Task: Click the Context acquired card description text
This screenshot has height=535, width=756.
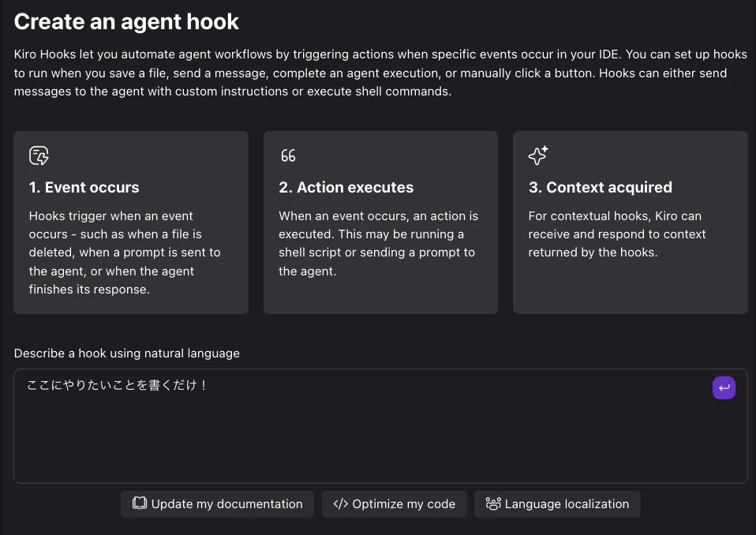Action: 617,234
